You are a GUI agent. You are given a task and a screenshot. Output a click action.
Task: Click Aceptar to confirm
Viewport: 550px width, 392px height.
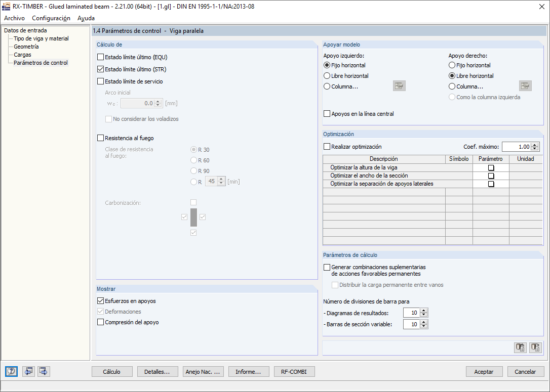point(484,372)
